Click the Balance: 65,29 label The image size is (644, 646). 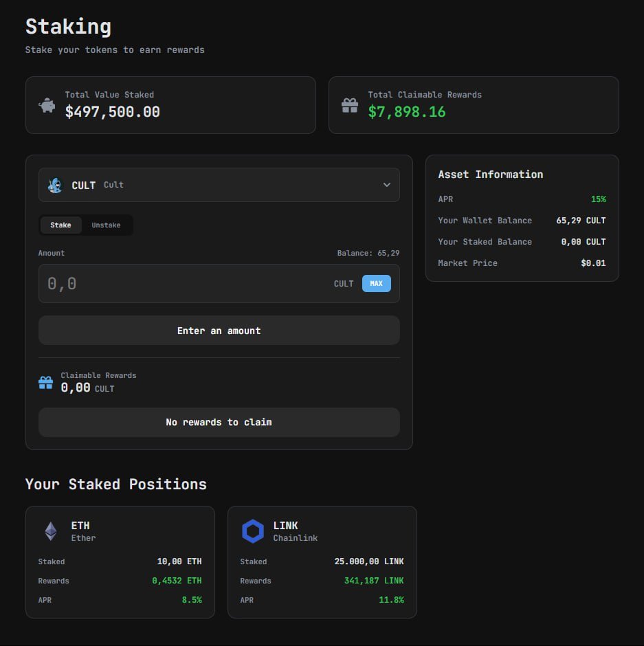click(x=368, y=253)
